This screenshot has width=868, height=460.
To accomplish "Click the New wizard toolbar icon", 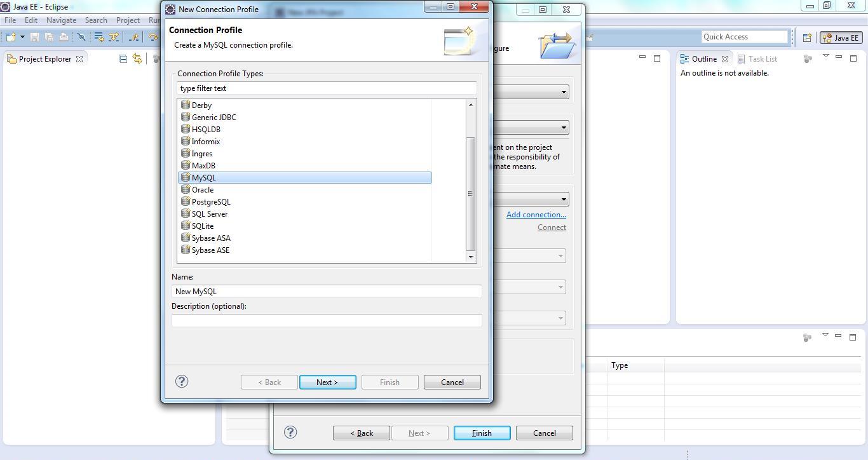I will [x=11, y=37].
